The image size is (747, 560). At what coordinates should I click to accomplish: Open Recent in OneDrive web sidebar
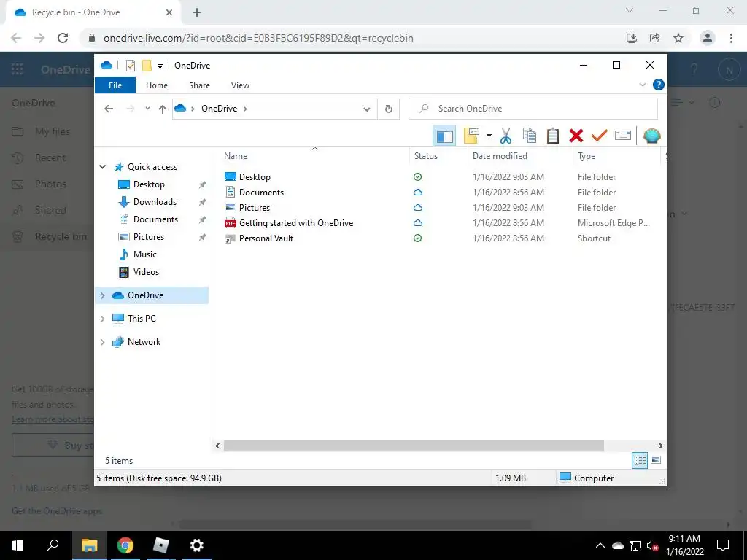[x=50, y=157]
